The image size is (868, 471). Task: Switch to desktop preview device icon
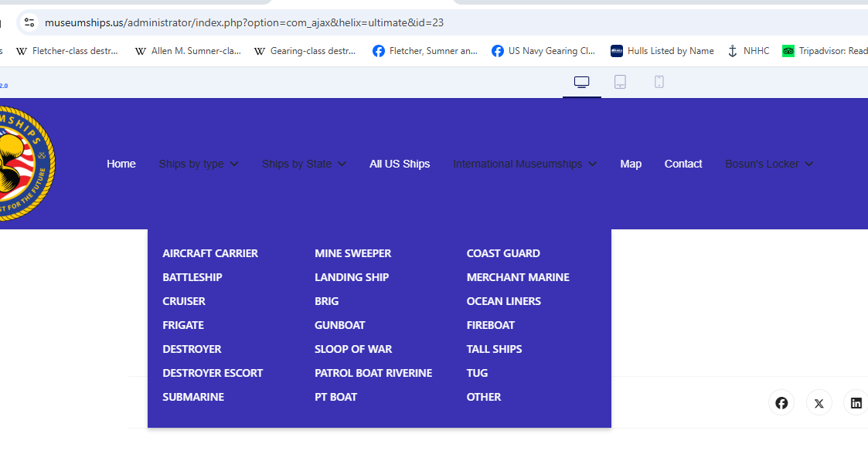click(581, 82)
